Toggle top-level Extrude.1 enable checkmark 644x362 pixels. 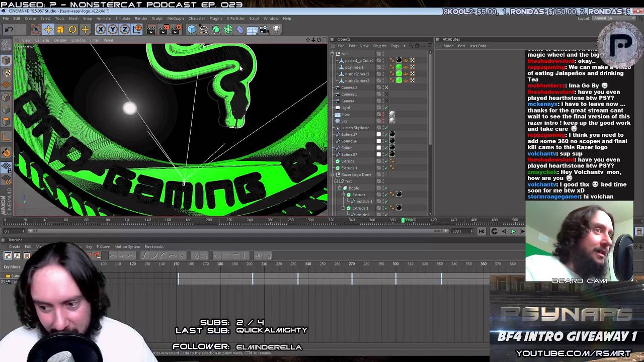tap(386, 168)
